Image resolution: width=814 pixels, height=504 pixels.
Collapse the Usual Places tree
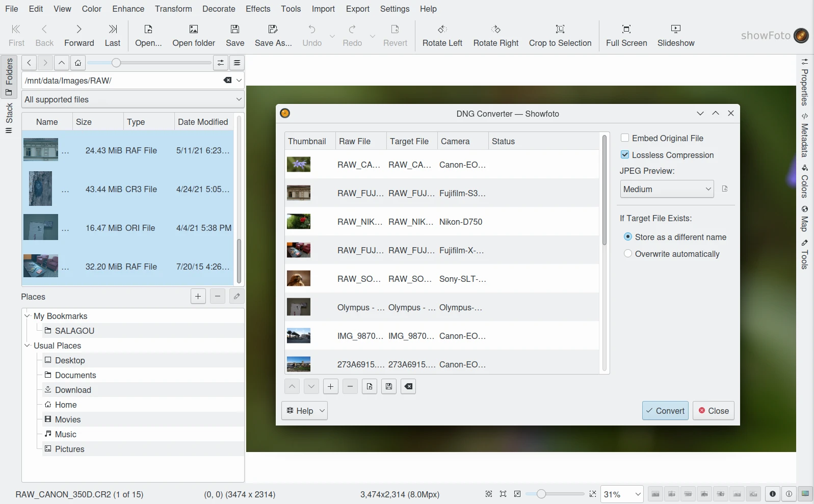pyautogui.click(x=28, y=346)
